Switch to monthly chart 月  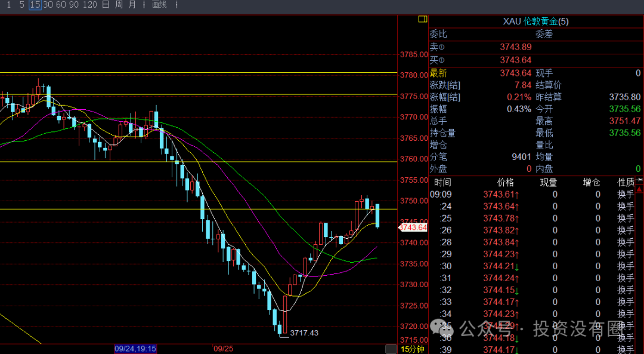[x=132, y=5]
